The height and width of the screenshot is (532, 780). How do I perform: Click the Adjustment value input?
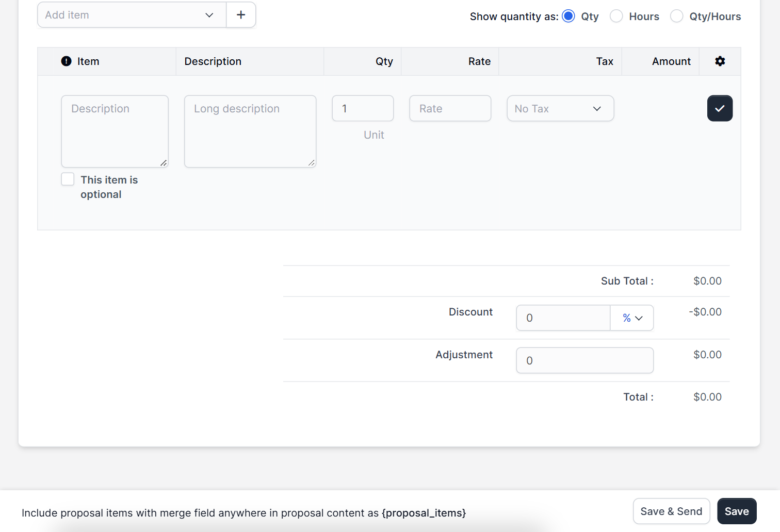click(x=585, y=360)
